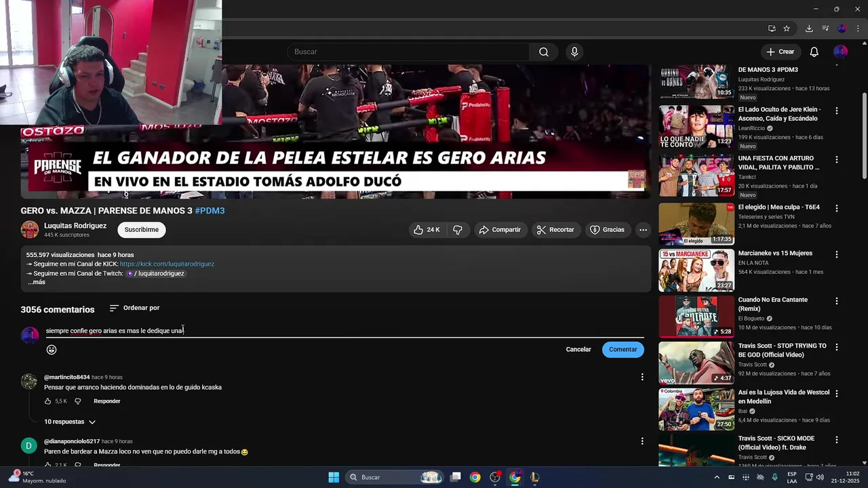The width and height of the screenshot is (868, 488).
Task: Bookmark this page with the star icon
Action: coord(787,28)
